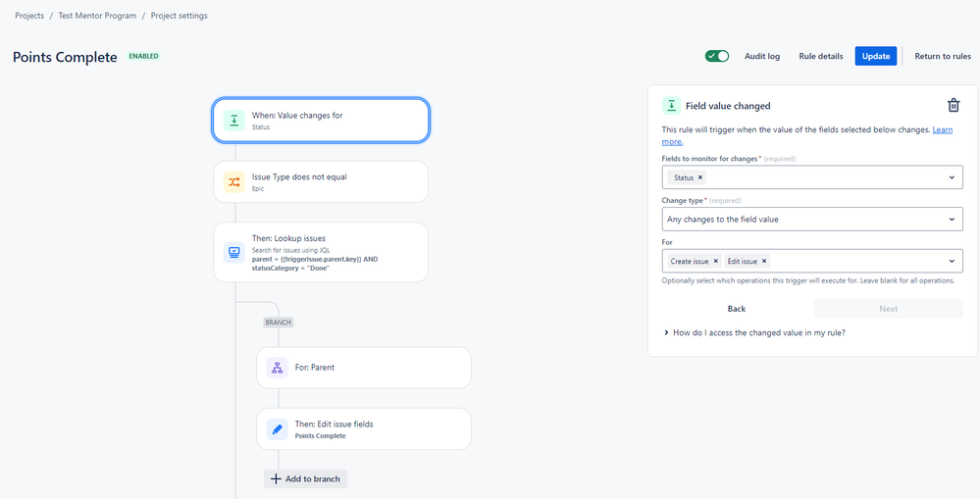980x499 pixels.
Task: Click the Create issue chip label
Action: pos(690,261)
